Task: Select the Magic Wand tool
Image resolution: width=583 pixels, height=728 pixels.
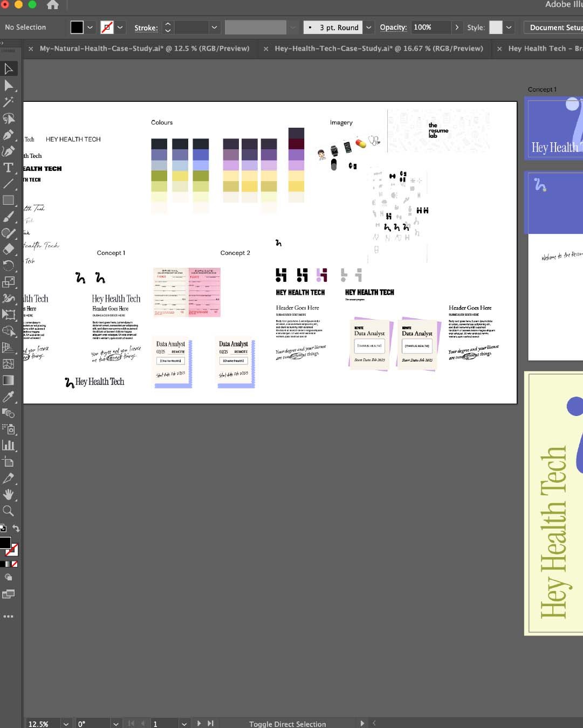Action: click(x=9, y=102)
